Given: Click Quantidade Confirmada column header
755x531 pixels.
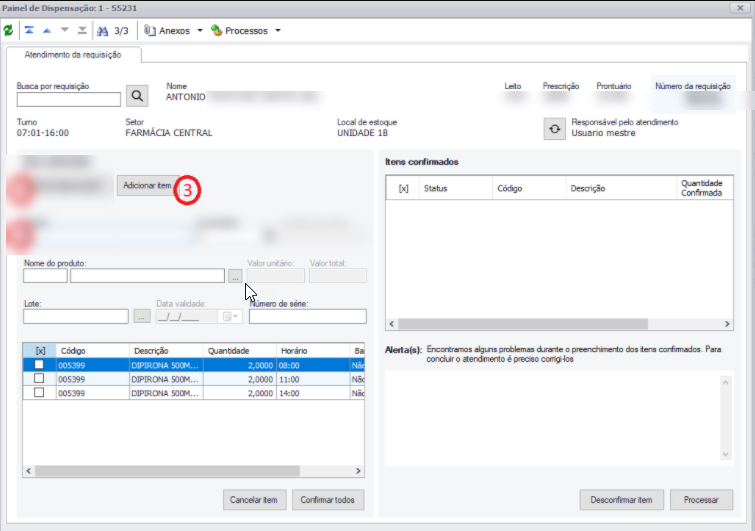Looking at the screenshot, I should pyautogui.click(x=705, y=188).
